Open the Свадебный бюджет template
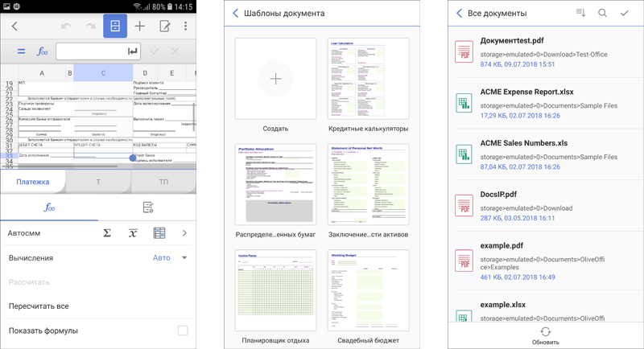644x349 pixels. point(369,290)
